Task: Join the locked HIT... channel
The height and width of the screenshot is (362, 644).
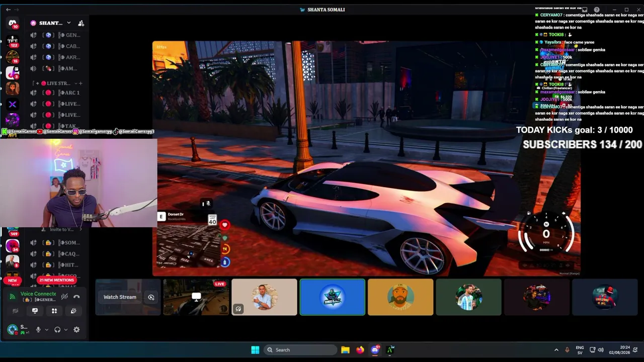Action: coord(55,265)
